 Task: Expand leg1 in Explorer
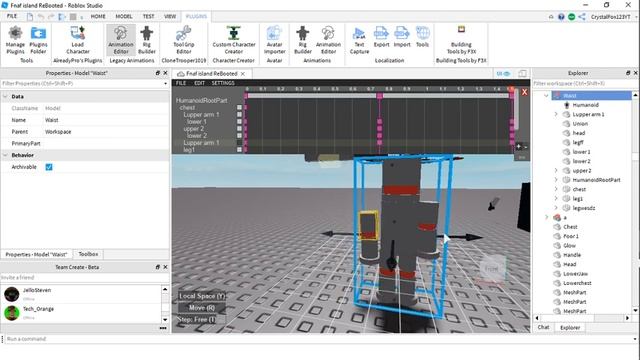[x=556, y=198]
